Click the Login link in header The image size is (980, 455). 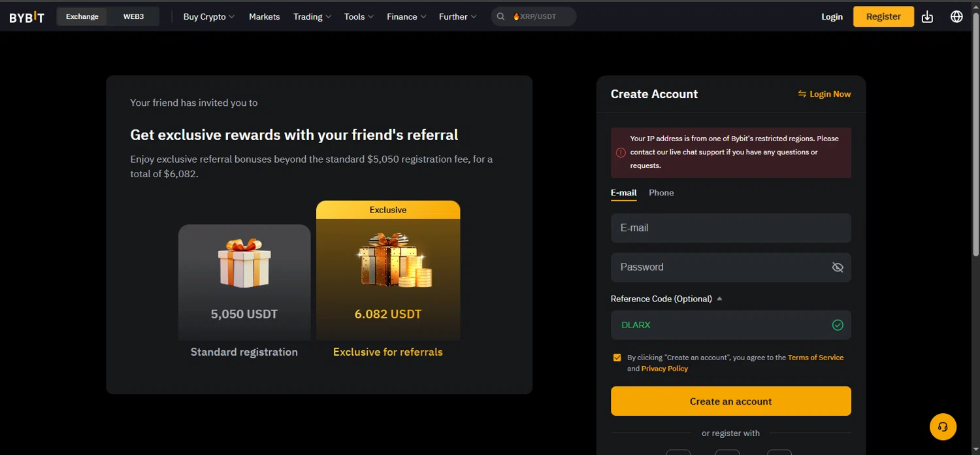pos(832,17)
